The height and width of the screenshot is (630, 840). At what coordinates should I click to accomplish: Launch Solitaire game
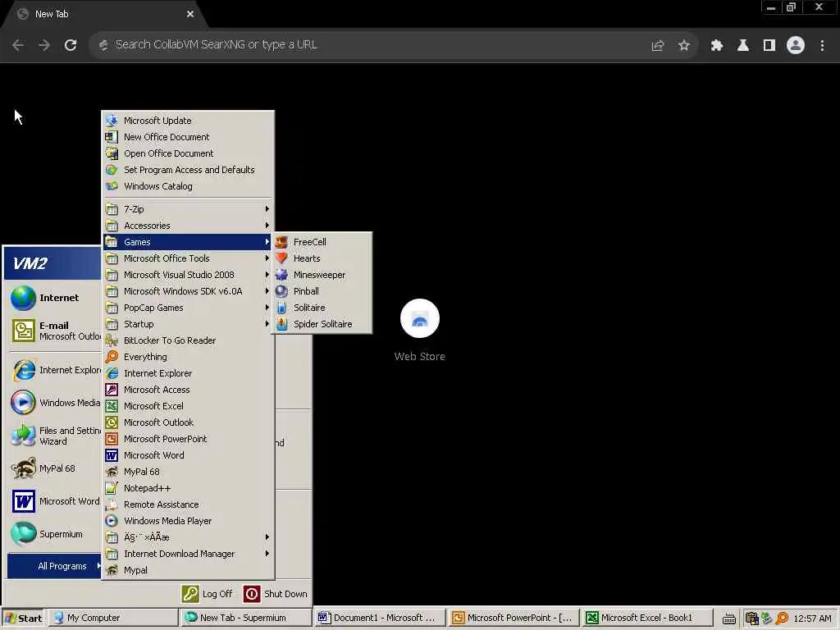[x=322, y=308]
